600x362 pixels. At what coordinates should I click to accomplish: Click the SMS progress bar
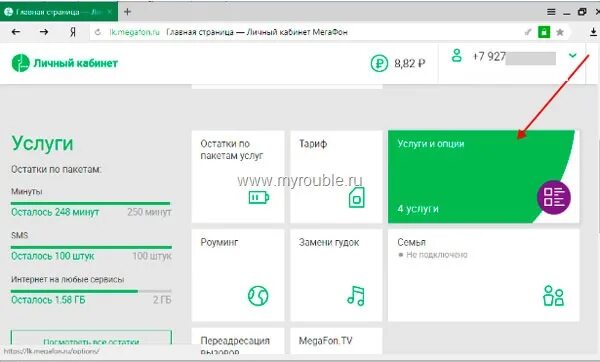[x=91, y=248]
